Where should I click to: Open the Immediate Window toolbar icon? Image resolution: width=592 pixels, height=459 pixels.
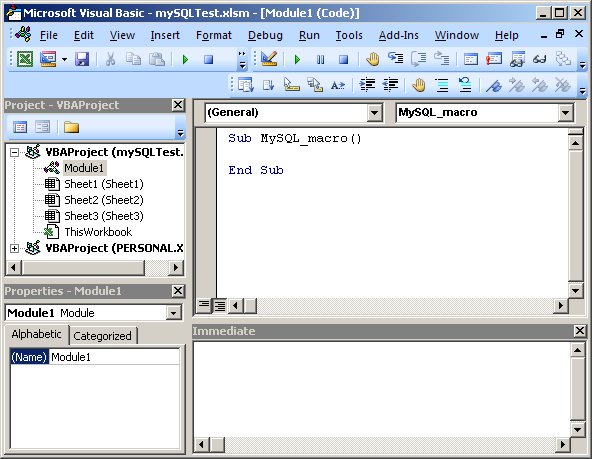pos(494,59)
